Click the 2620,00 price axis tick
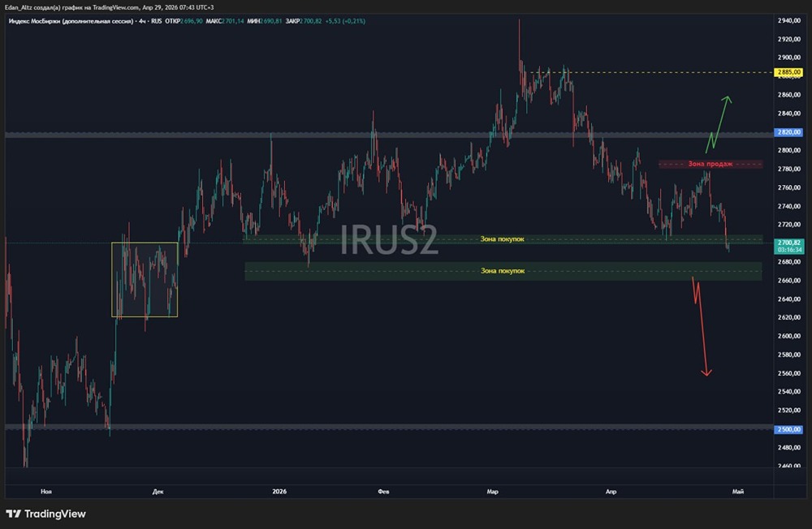 788,317
